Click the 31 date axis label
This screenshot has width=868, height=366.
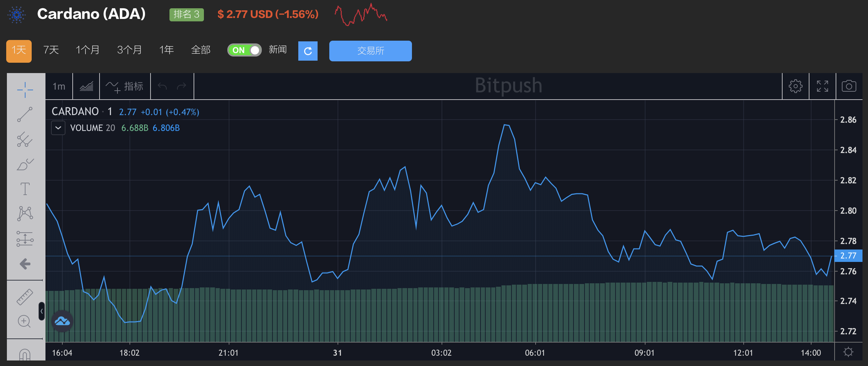(x=338, y=353)
